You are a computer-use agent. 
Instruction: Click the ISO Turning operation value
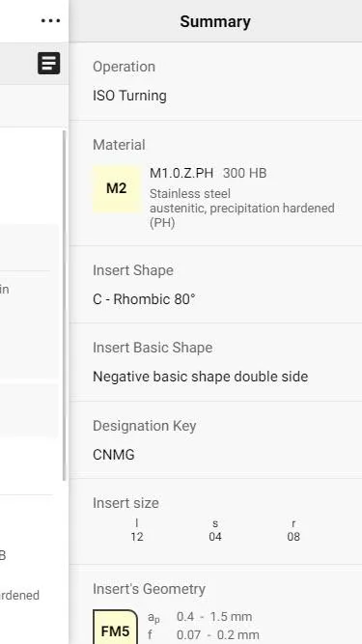coord(129,96)
